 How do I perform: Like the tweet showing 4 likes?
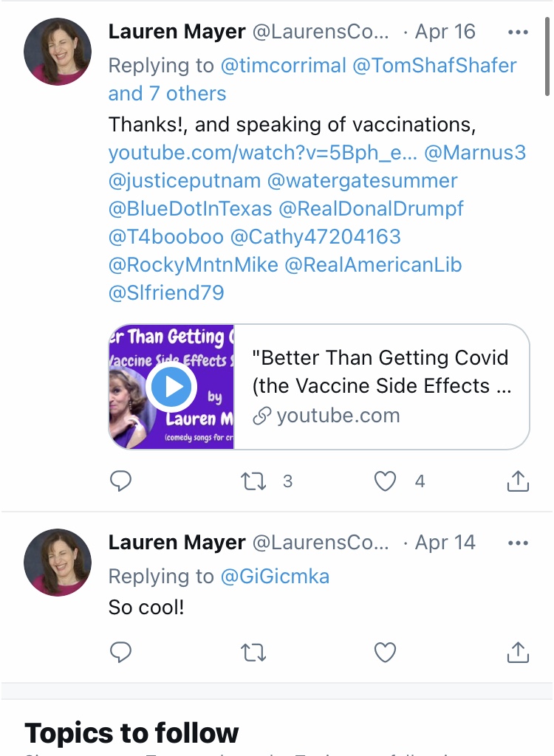(385, 481)
